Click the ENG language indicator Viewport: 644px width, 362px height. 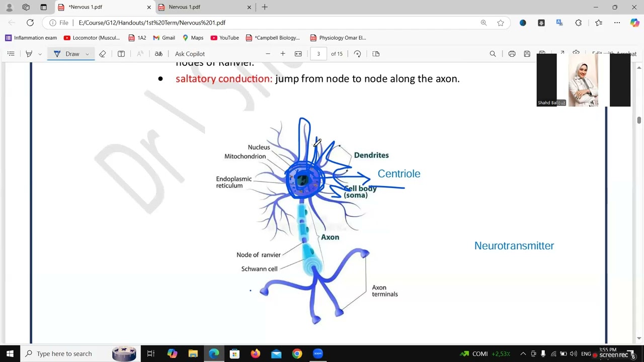(x=586, y=353)
